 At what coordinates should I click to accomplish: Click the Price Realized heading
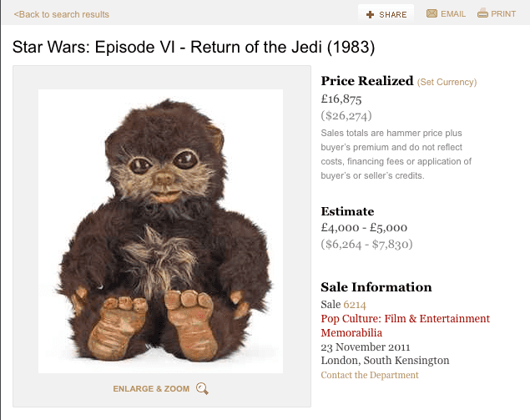(367, 81)
